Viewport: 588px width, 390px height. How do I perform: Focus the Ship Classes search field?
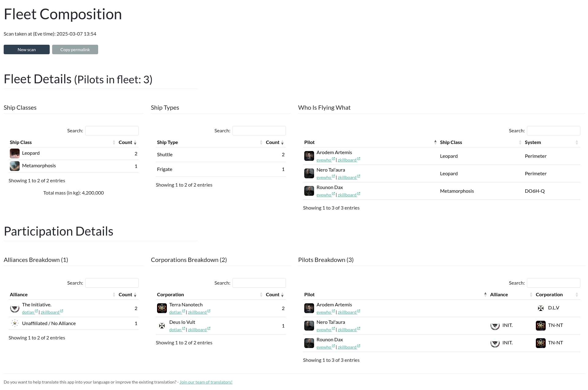(x=112, y=131)
